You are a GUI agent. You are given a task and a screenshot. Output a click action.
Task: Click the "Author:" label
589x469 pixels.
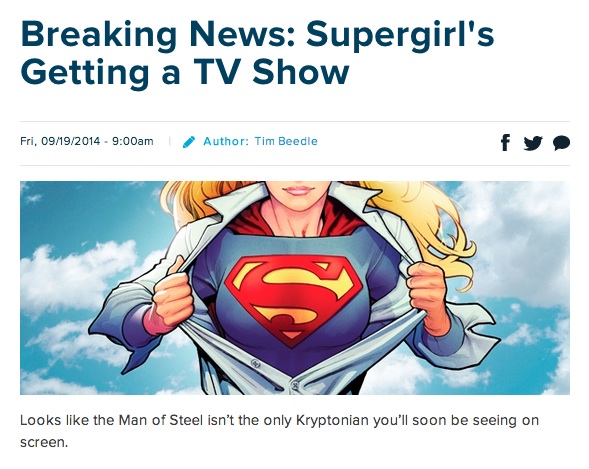[x=226, y=141]
